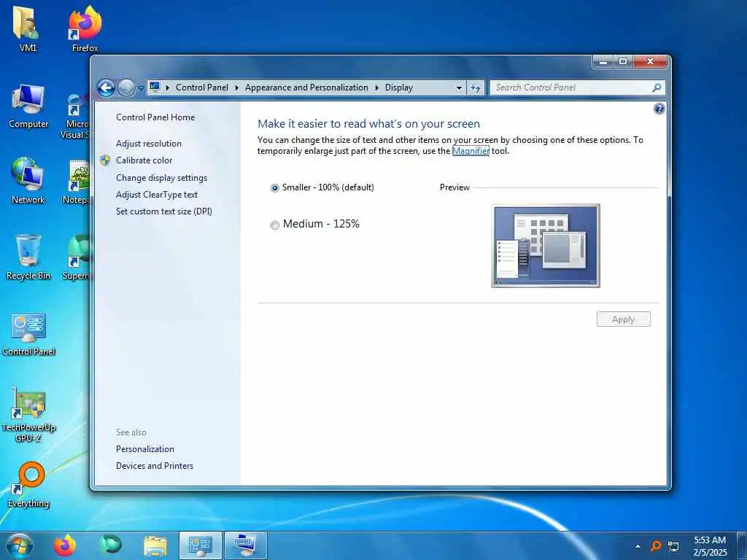Click the display preview thumbnail
Screen dimensions: 747x560
[x=546, y=246]
